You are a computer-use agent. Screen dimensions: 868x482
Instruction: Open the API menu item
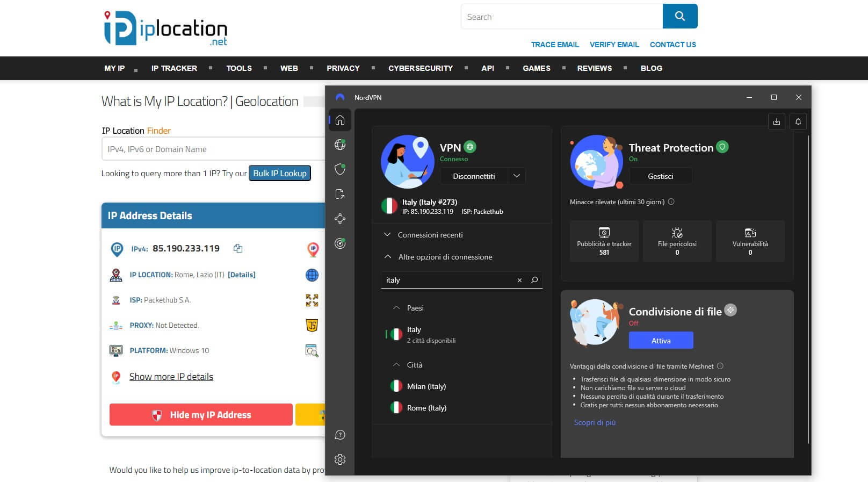coord(488,68)
